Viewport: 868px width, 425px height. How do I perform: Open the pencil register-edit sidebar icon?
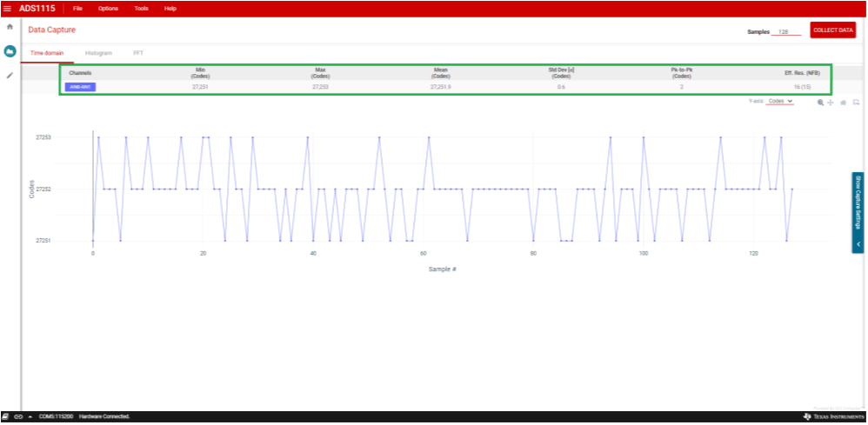10,76
